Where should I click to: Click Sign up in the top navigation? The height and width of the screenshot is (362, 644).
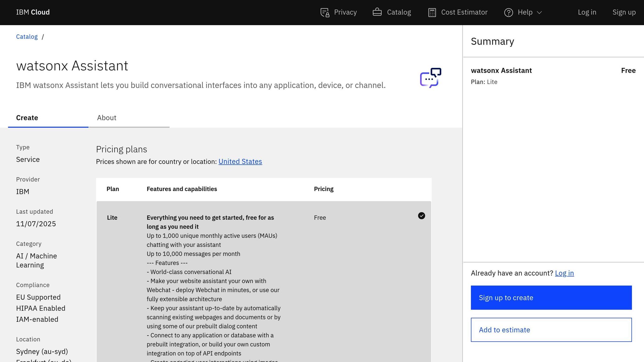[x=624, y=12]
